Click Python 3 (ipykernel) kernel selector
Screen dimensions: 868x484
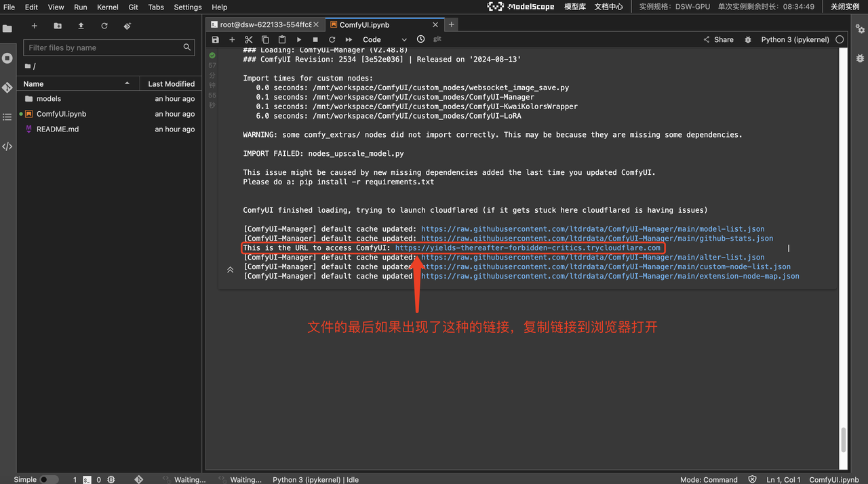tap(795, 39)
